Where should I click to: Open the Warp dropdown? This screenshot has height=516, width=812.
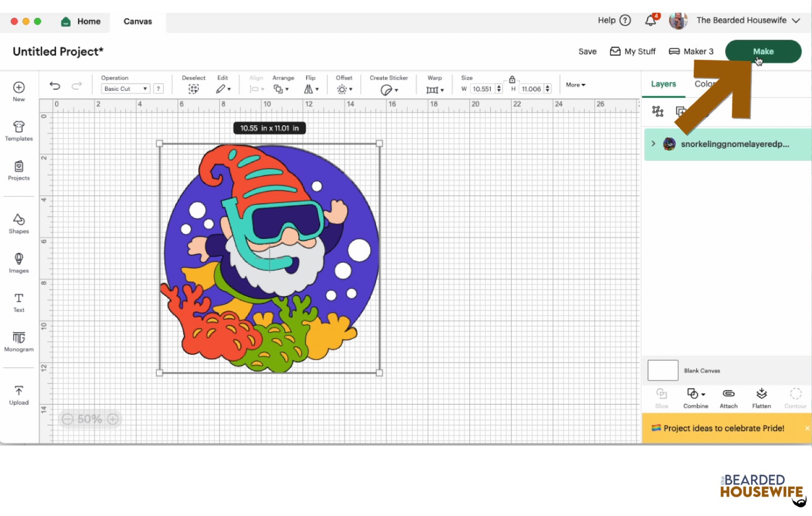(435, 90)
